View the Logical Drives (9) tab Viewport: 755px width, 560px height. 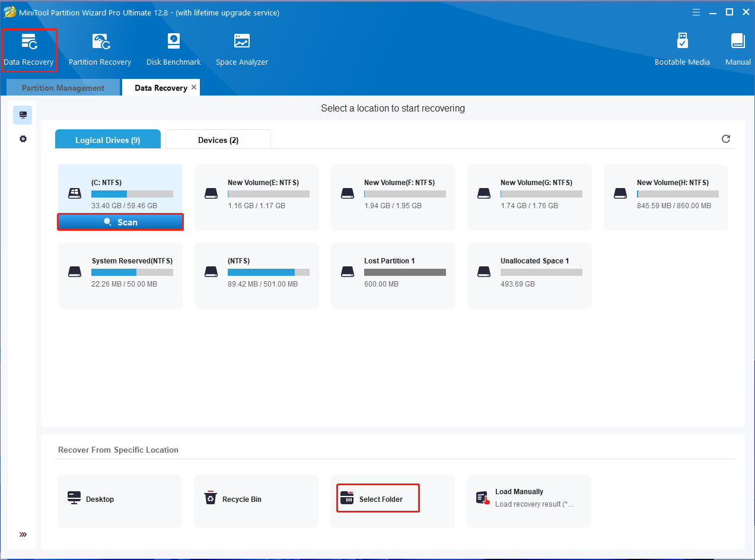(x=107, y=138)
